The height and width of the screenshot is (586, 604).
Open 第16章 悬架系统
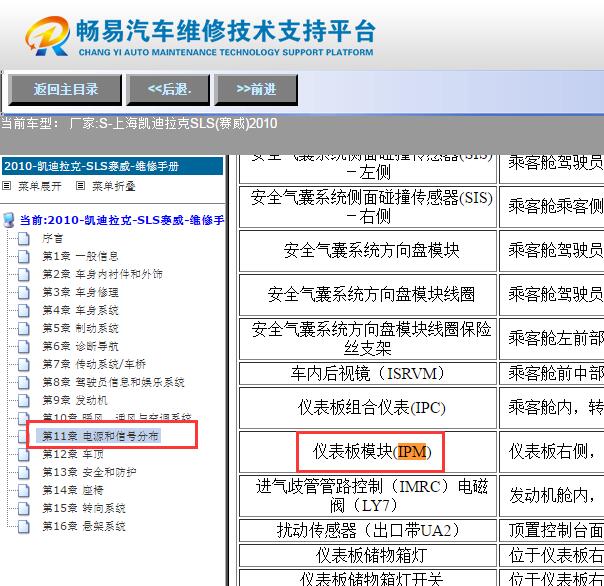click(x=84, y=526)
